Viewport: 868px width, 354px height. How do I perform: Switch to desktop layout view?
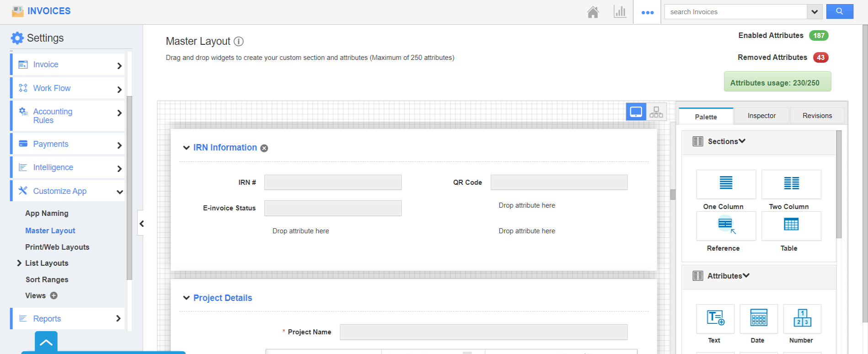click(636, 112)
